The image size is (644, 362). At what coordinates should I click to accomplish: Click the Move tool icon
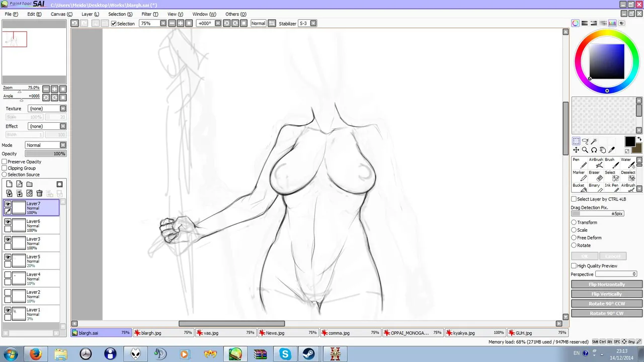pos(576,150)
